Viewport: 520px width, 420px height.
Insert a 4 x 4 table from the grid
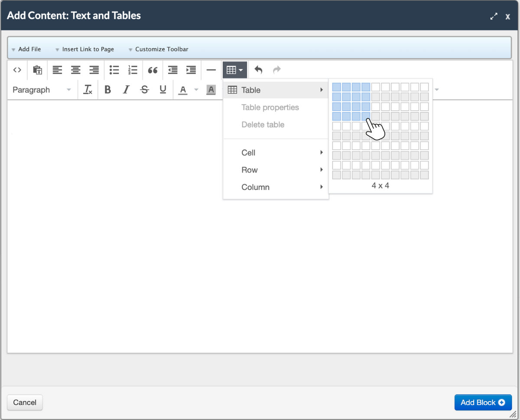coord(366,116)
